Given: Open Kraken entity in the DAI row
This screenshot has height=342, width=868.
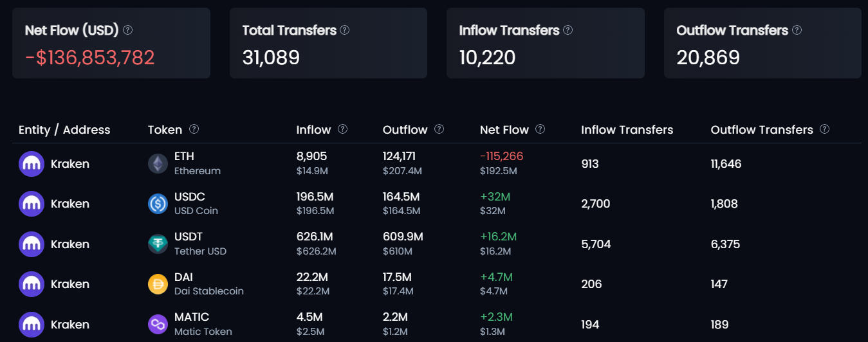Looking at the screenshot, I should [x=70, y=284].
